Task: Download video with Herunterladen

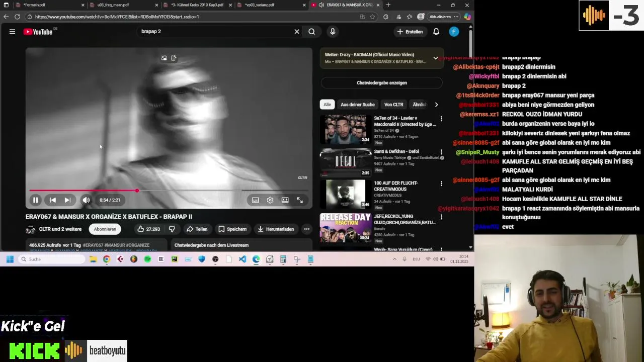Action: pyautogui.click(x=276, y=229)
